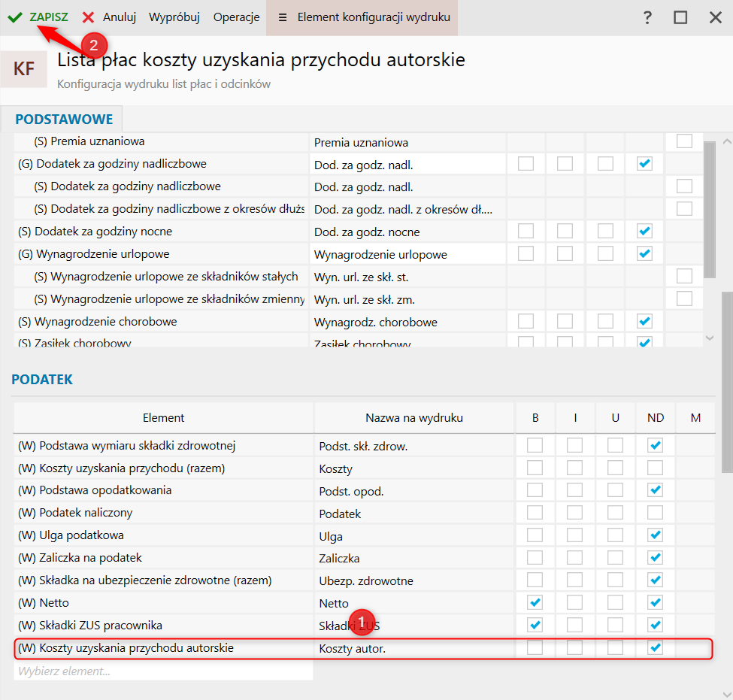Toggle ND checkbox for Koszty uzyskania przychodu autorskie
Viewport: 733px width, 700px height.
[x=656, y=647]
